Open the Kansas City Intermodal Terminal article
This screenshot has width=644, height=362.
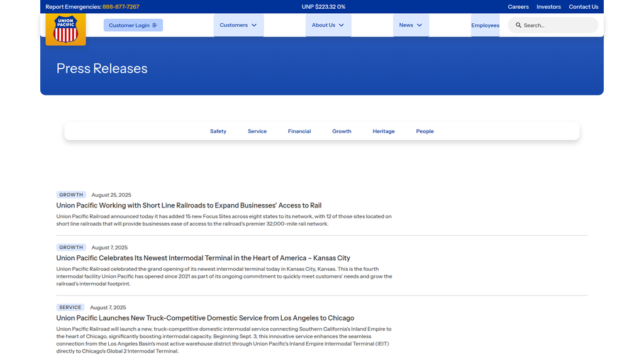coord(203,258)
